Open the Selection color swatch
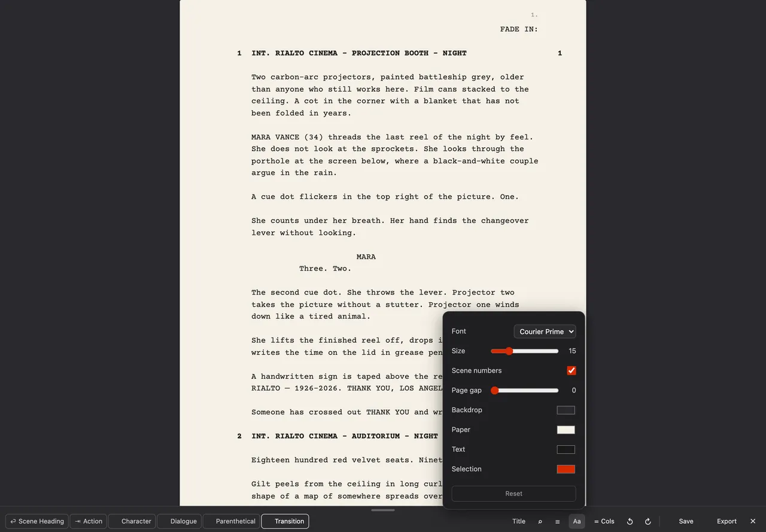Image resolution: width=766 pixels, height=532 pixels. point(566,469)
